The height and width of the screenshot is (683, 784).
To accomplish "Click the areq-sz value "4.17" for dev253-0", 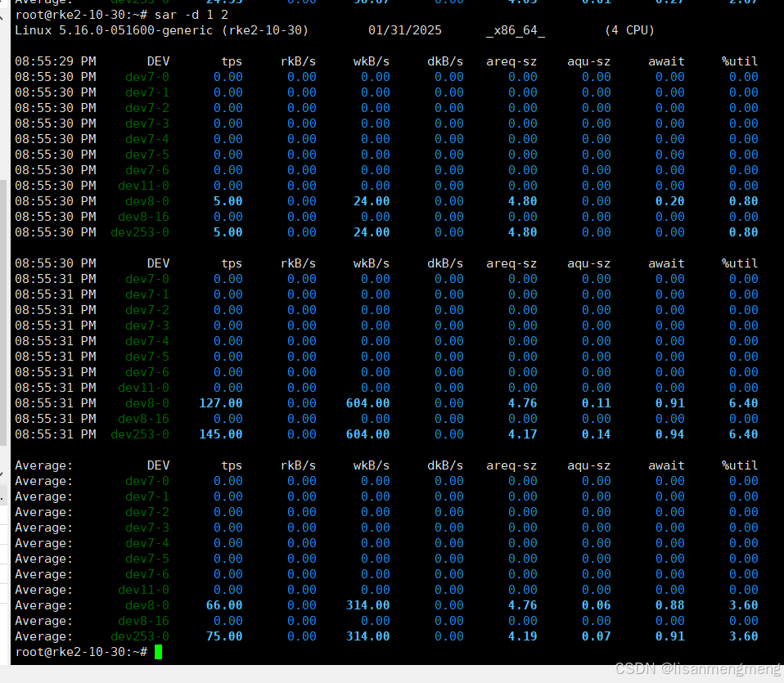I will [x=522, y=434].
